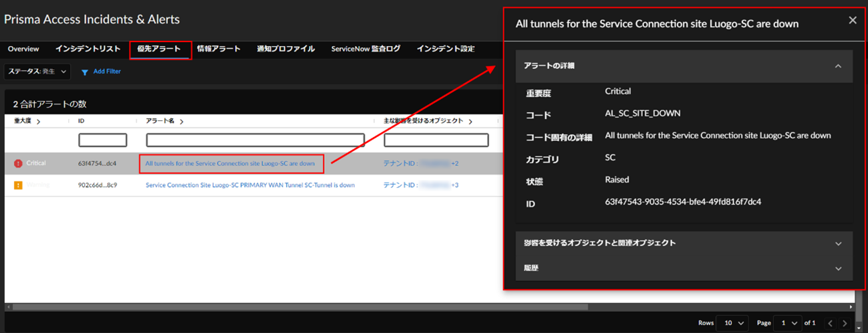Go to the previous page arrow
Image resolution: width=868 pixels, height=333 pixels.
(x=830, y=323)
